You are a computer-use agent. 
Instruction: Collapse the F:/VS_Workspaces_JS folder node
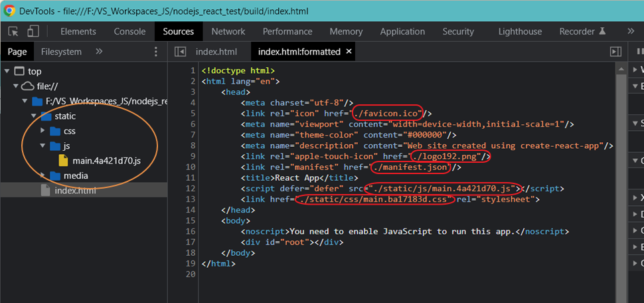pos(25,101)
